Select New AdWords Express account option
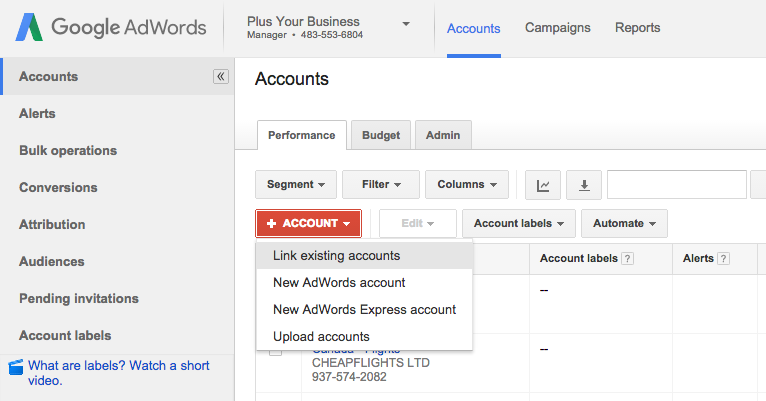The height and width of the screenshot is (401, 766). tap(364, 310)
